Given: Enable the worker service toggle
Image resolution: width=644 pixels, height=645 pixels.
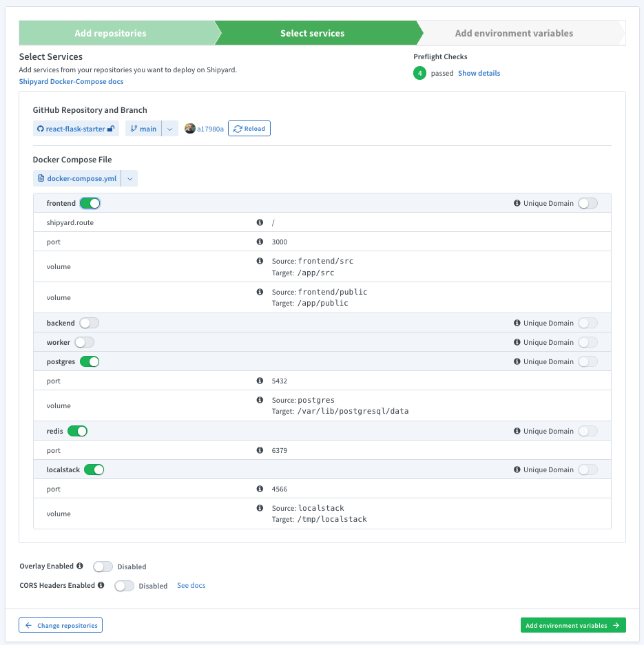Looking at the screenshot, I should (x=84, y=342).
